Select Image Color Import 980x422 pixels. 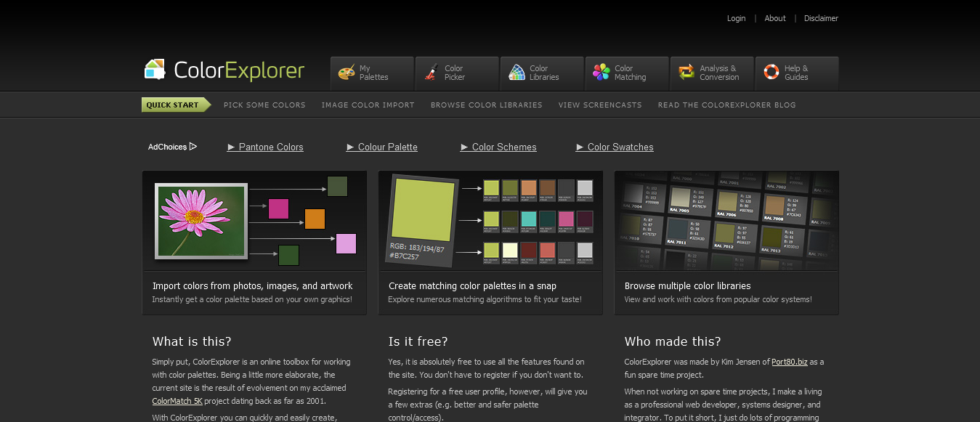click(x=368, y=105)
